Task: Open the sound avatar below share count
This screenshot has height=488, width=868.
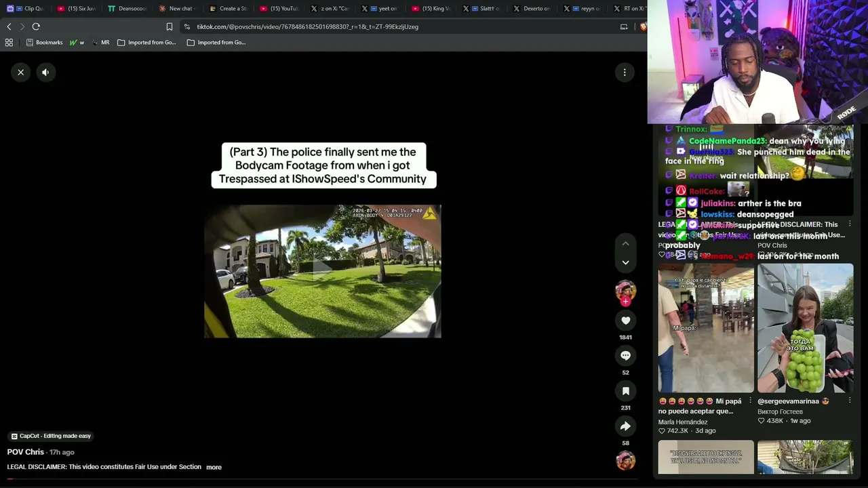Action: 625,460
